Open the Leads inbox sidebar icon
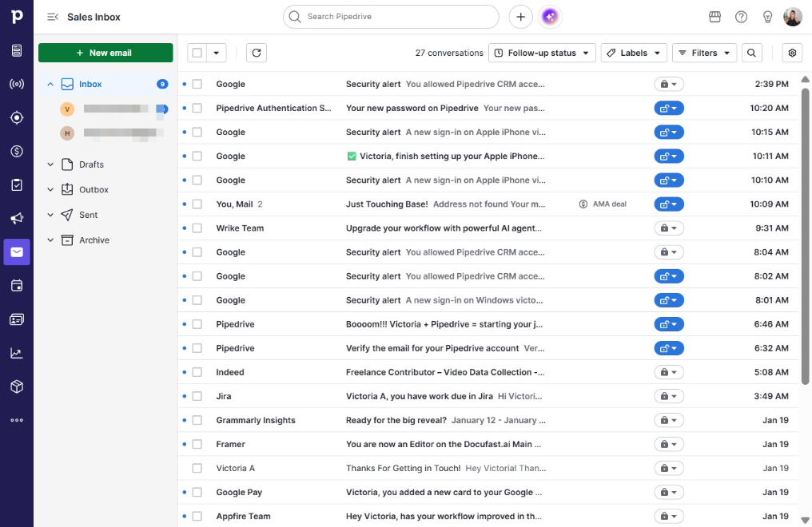 coord(17,50)
